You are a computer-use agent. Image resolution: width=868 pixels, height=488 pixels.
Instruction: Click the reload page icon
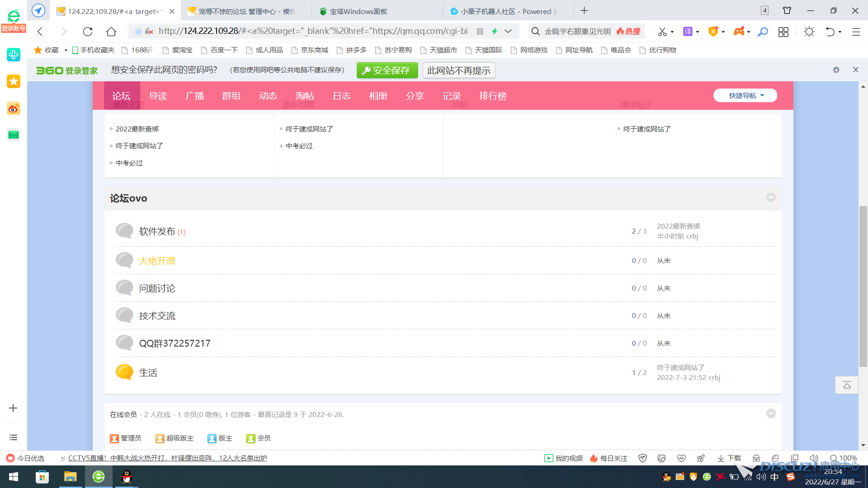pos(88,31)
